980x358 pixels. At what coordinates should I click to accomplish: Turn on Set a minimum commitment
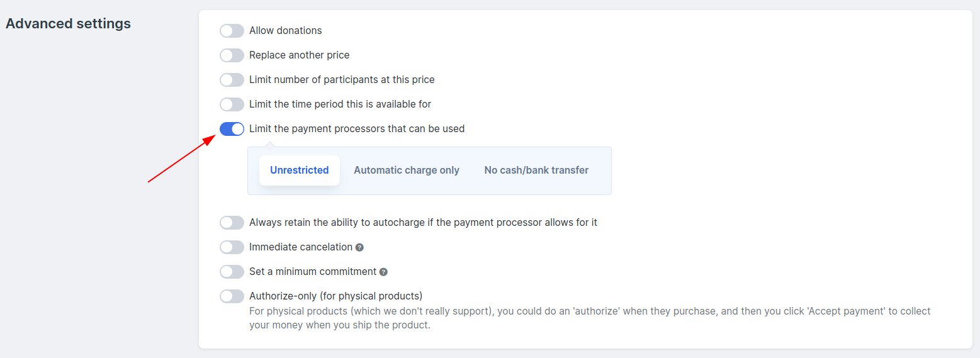(232, 272)
